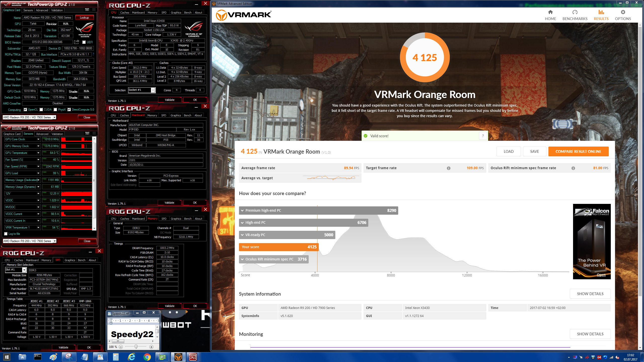Image resolution: width=644 pixels, height=362 pixels.
Task: Toggle the OpenCL checkbox in GPU-Z
Action: pyautogui.click(x=25, y=110)
